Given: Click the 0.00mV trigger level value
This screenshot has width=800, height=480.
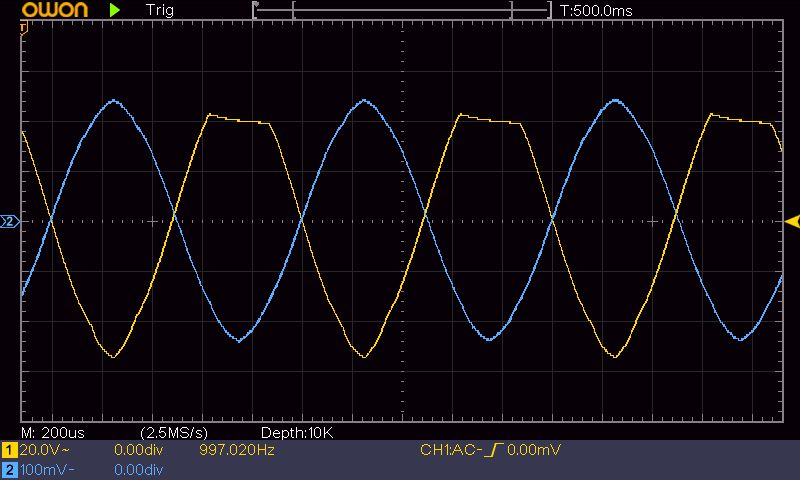Looking at the screenshot, I should (x=534, y=449).
